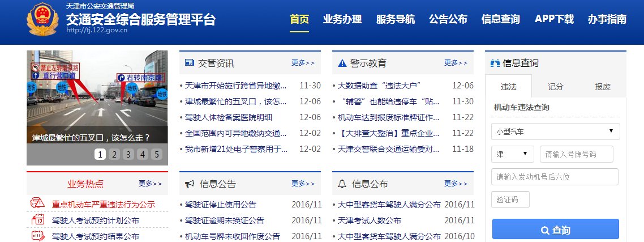Open the 公告公布 navigation item

(448, 19)
